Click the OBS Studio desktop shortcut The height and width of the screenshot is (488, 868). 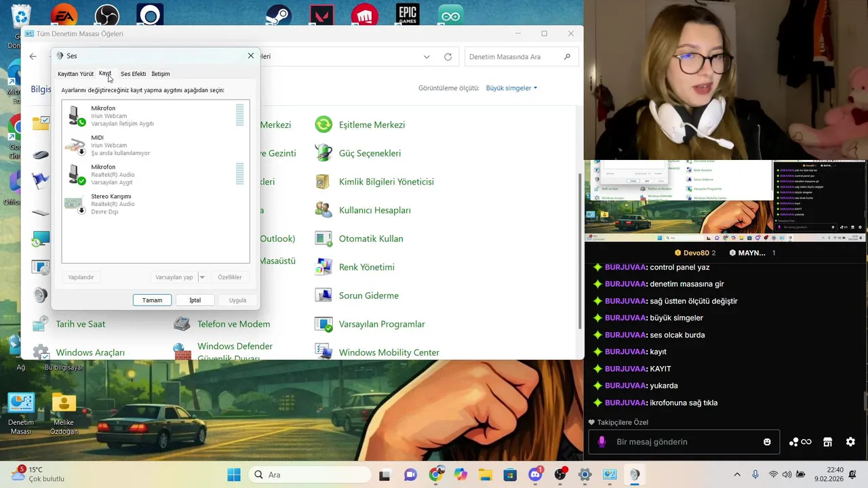point(106,15)
